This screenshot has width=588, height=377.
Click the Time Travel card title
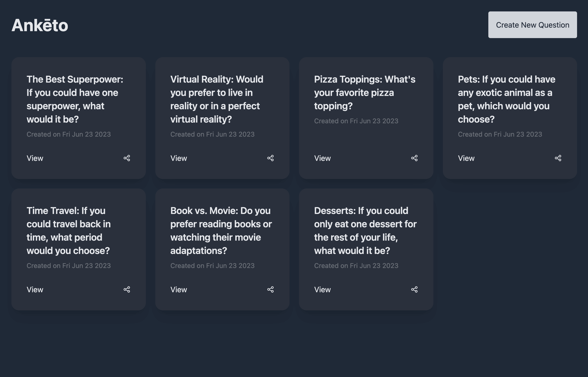pos(69,231)
